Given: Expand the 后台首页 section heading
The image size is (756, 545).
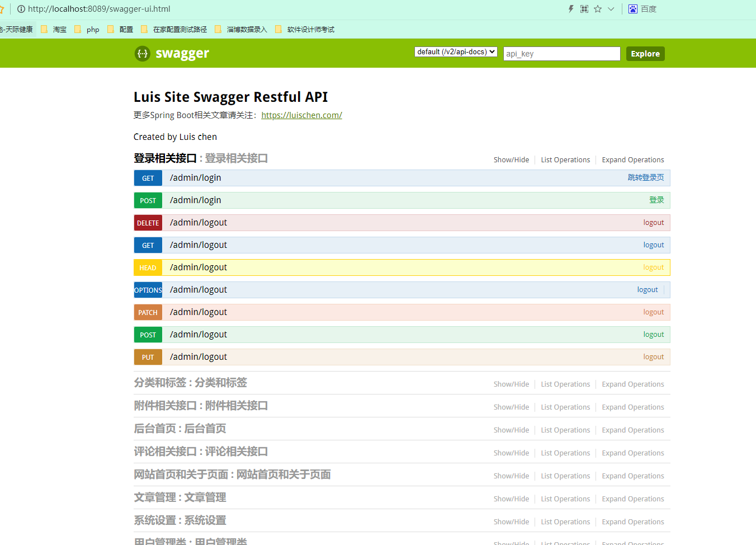Looking at the screenshot, I should (180, 429).
